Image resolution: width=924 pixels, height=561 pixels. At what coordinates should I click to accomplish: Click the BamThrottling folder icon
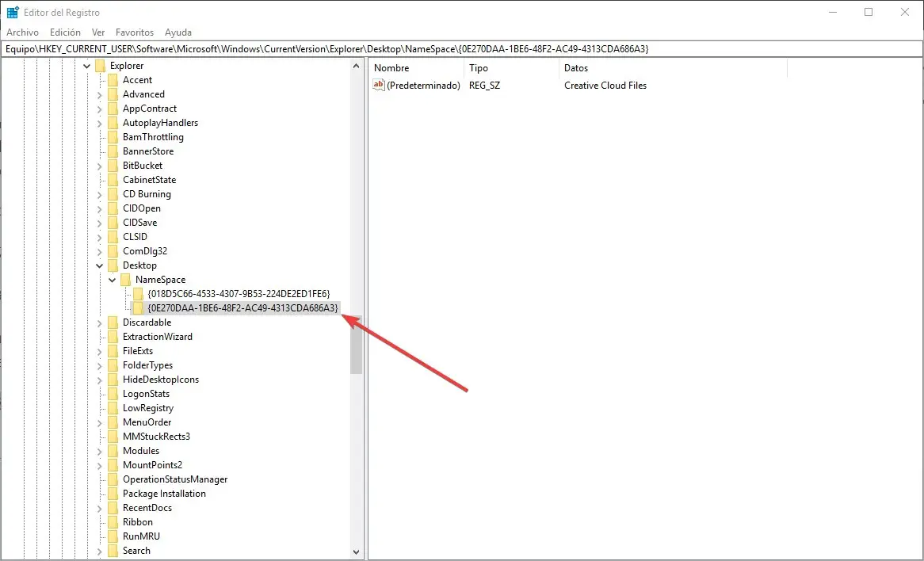[x=113, y=137]
